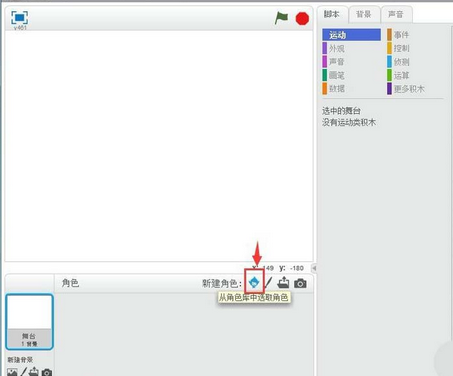453x376 pixels.
Task: Click the 新建角色 label
Action: pyautogui.click(x=222, y=283)
